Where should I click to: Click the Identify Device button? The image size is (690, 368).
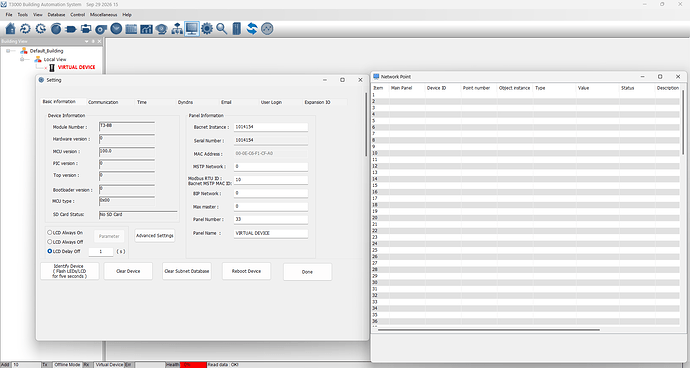click(70, 271)
